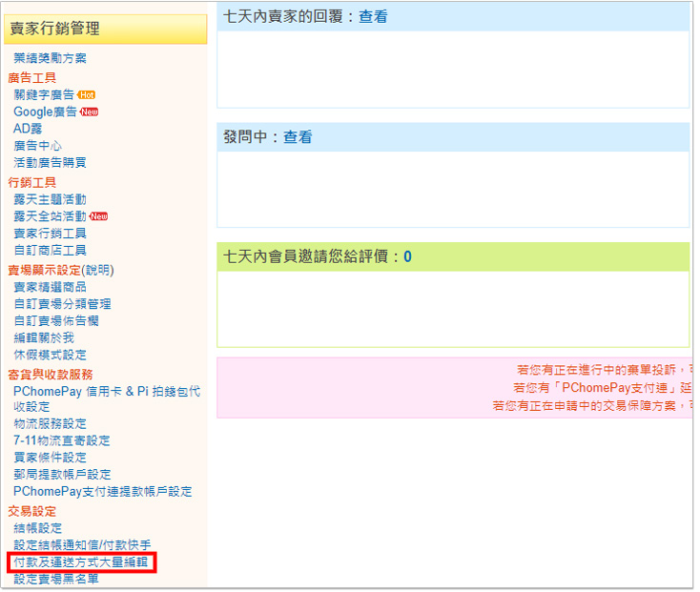Click 查看 next to 七天內賣家的回覆
700x592 pixels.
coord(373,17)
